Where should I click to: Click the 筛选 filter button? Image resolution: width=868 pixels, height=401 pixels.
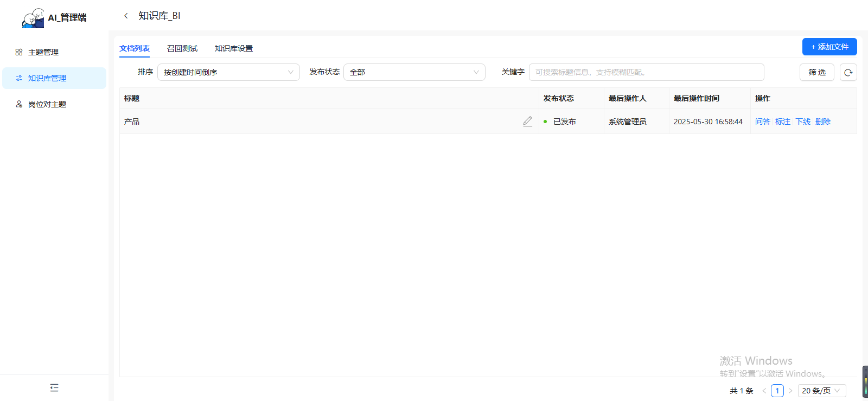(816, 72)
